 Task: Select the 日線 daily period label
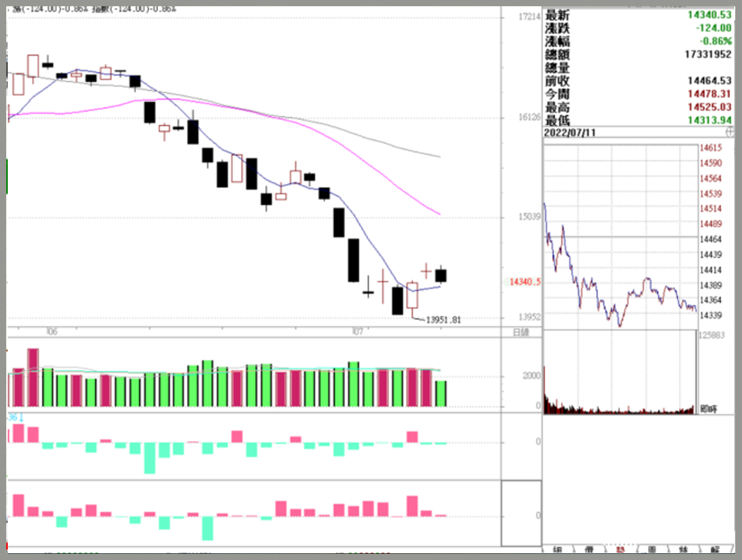pyautogui.click(x=520, y=332)
